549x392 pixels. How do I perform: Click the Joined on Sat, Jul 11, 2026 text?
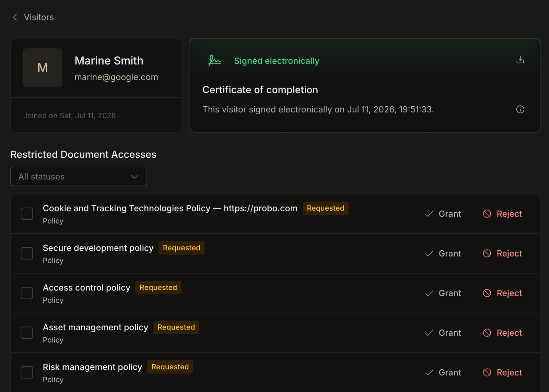[x=70, y=116]
